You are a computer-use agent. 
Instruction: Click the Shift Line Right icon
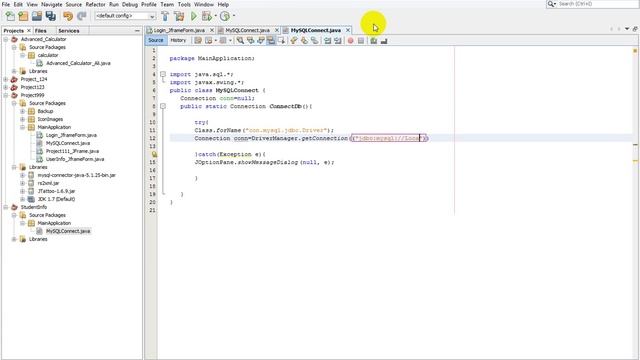tap(338, 40)
